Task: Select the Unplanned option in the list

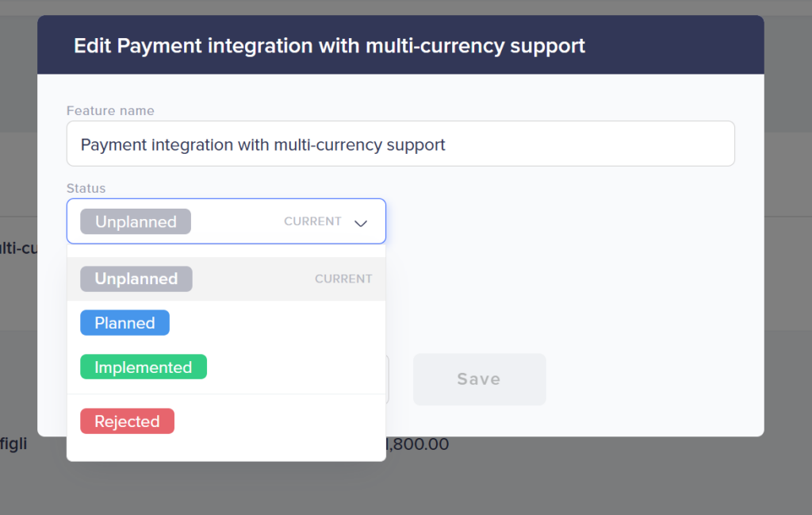Action: [x=226, y=279]
